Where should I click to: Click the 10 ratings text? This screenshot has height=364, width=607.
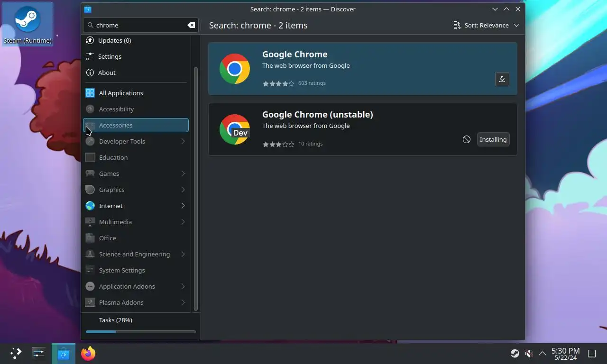[311, 144]
